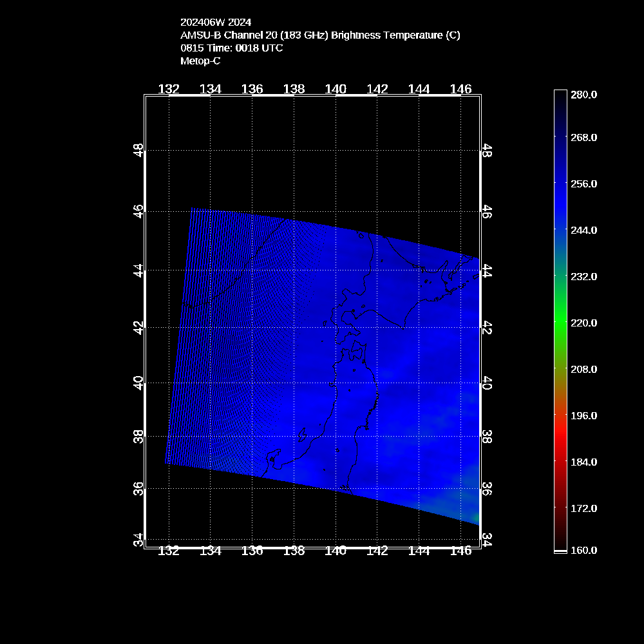Click the 196.0 colorbar value label
Screen dimensions: 644x644
coord(583,415)
